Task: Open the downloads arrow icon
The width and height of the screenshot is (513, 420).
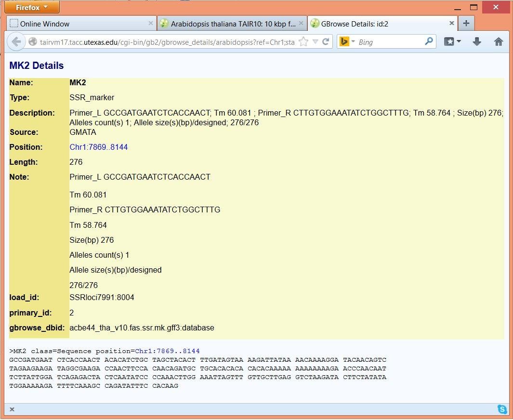Action: click(477, 41)
